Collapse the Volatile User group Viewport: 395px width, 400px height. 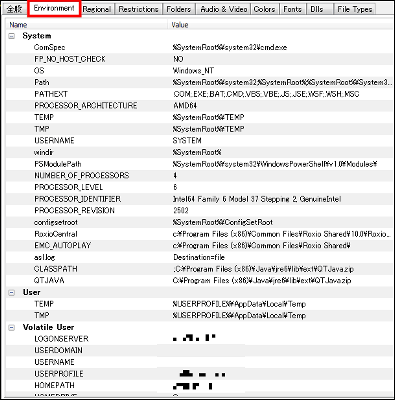(12, 327)
